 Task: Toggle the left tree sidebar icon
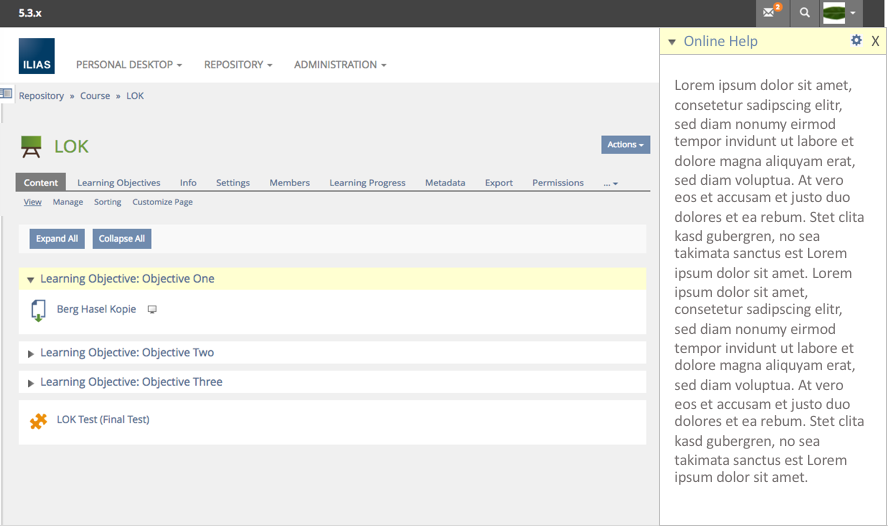coord(6,94)
